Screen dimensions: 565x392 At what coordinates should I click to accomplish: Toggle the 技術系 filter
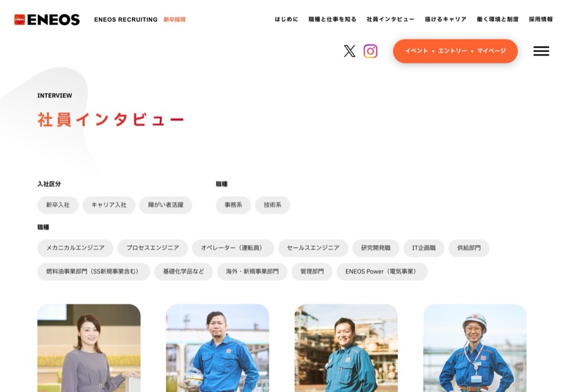pos(272,205)
